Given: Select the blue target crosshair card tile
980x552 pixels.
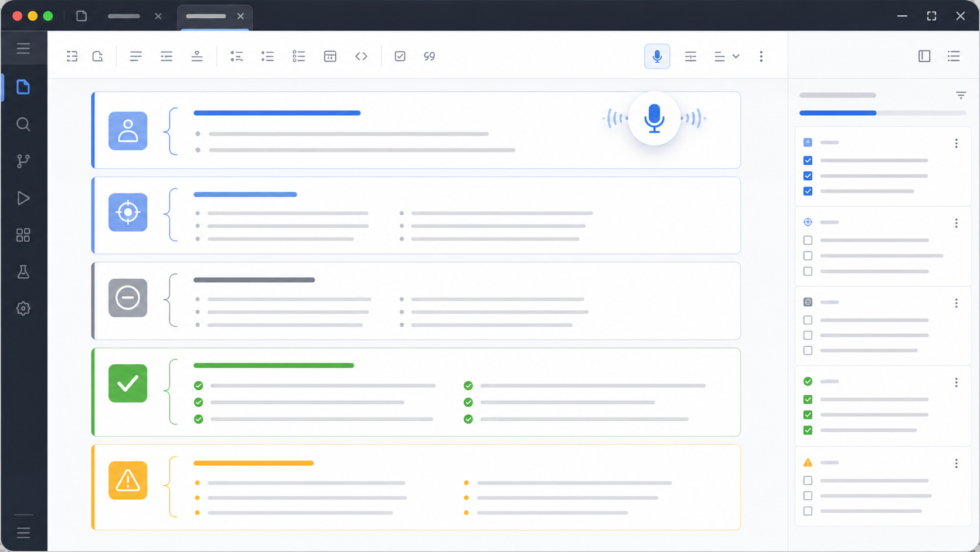Looking at the screenshot, I should coord(128,212).
